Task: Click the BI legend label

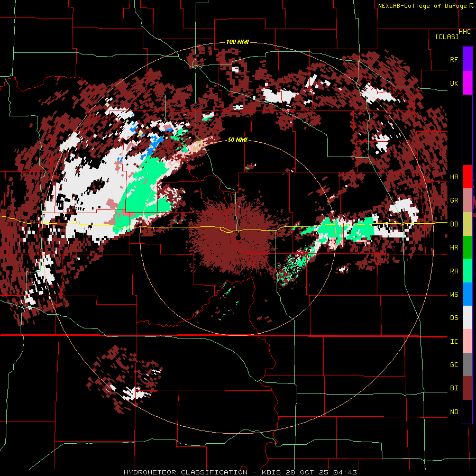Action: tap(454, 388)
